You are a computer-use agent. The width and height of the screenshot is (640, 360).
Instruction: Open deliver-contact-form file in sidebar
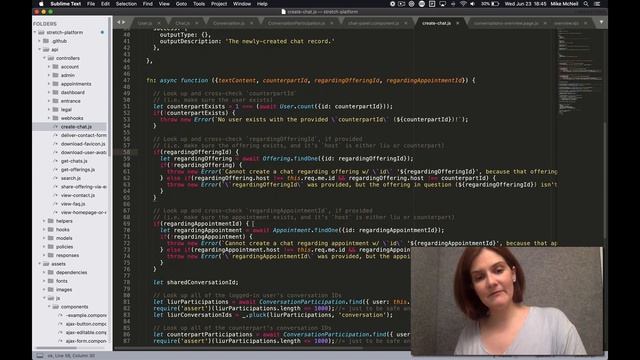(x=83, y=135)
